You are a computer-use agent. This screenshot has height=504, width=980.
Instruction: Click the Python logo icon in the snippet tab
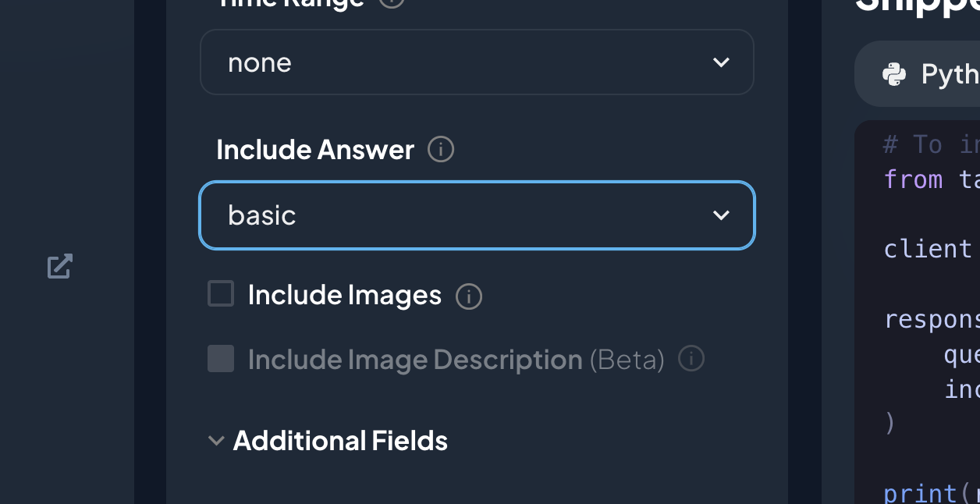pyautogui.click(x=894, y=74)
